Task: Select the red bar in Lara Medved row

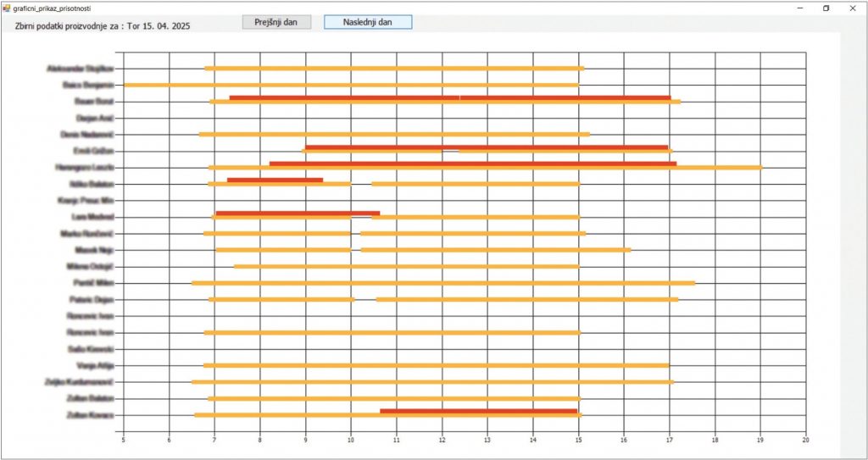Action: coord(297,213)
